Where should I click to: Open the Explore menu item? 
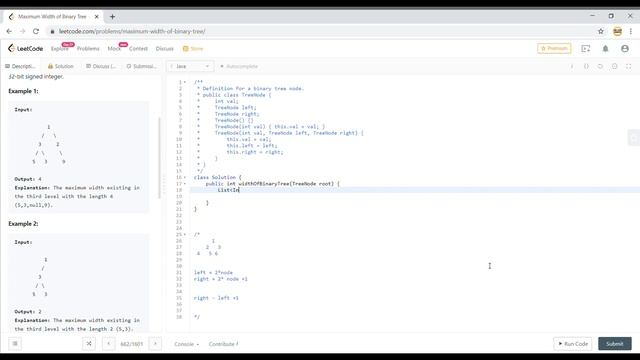(x=60, y=49)
